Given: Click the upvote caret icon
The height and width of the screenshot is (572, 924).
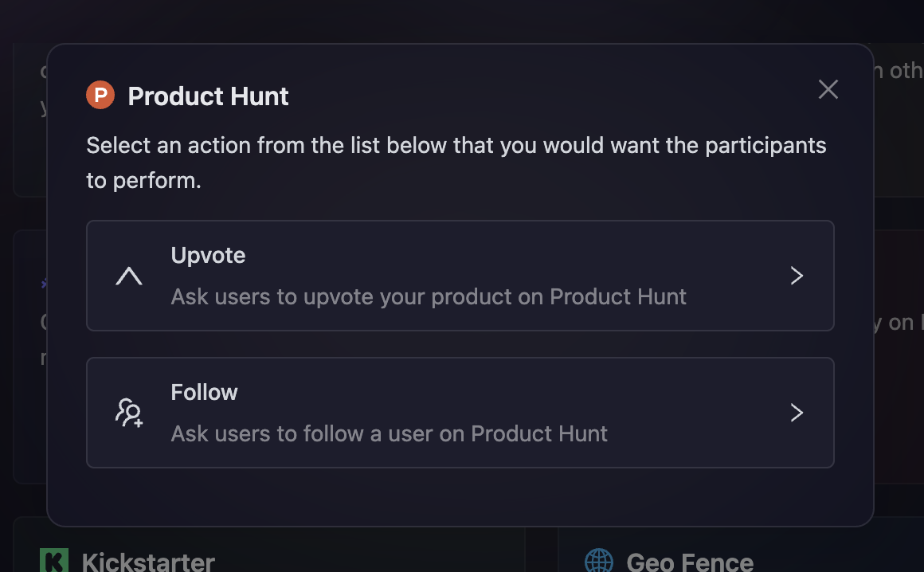Looking at the screenshot, I should 129,276.
